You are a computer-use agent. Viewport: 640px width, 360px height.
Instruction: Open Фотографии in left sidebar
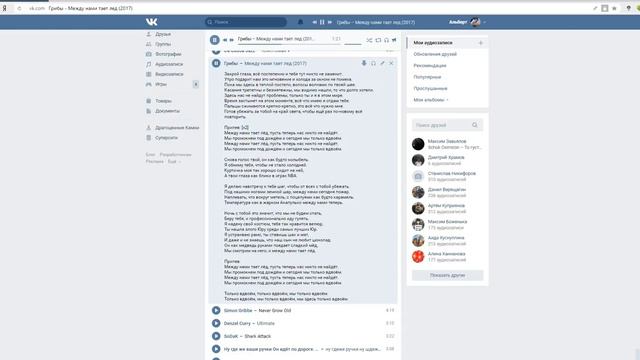(x=164, y=54)
